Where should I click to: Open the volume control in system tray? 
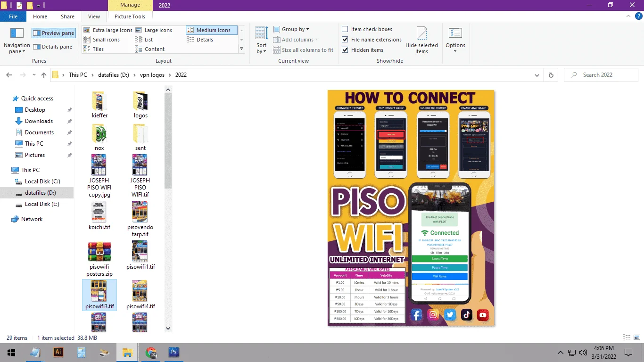[583, 352]
